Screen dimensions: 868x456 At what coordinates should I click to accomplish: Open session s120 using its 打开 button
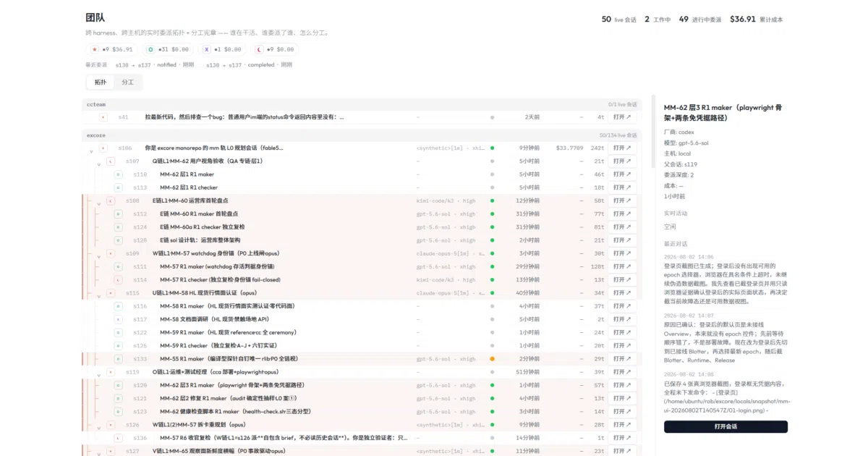click(622, 385)
